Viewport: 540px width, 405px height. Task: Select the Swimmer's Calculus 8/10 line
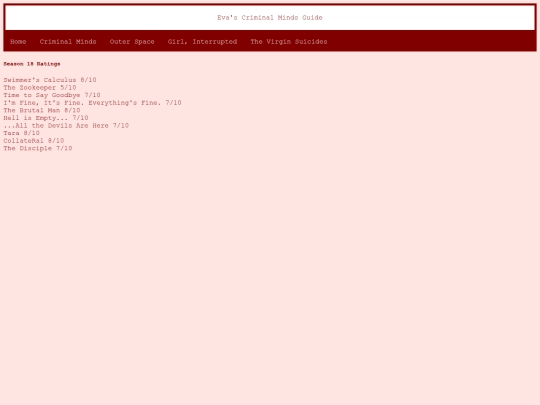click(x=50, y=80)
